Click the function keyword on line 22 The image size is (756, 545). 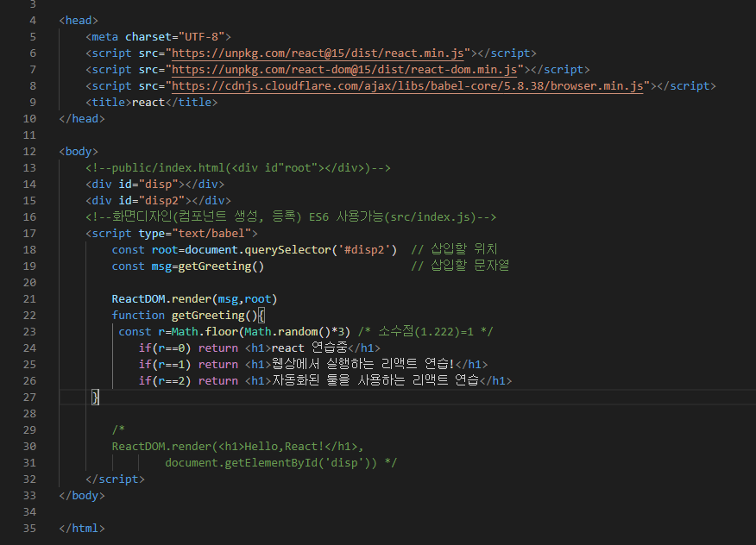coord(138,315)
